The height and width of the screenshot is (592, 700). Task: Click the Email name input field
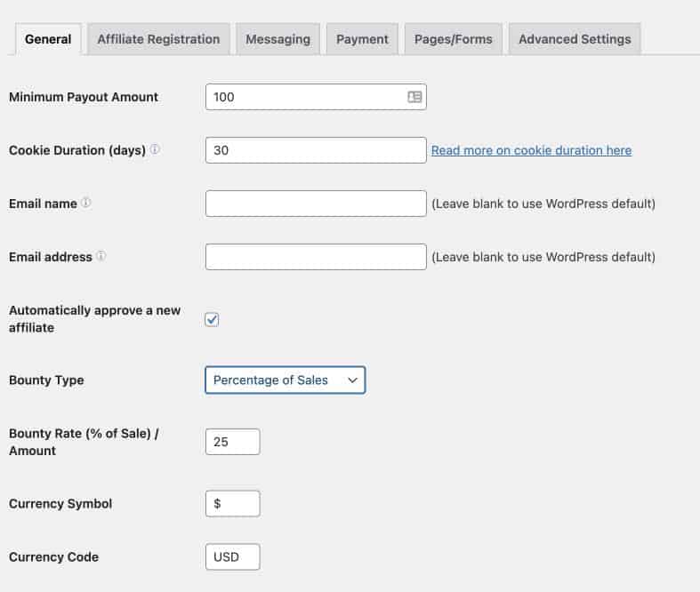316,204
